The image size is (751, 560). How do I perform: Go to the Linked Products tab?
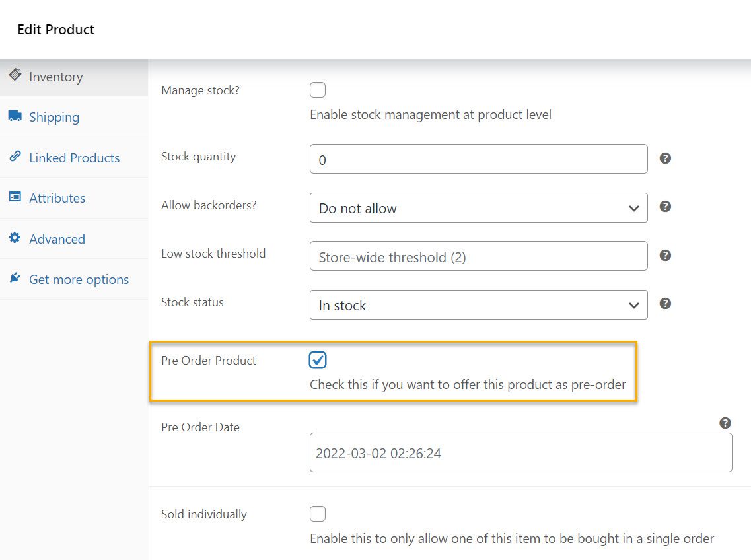[74, 158]
